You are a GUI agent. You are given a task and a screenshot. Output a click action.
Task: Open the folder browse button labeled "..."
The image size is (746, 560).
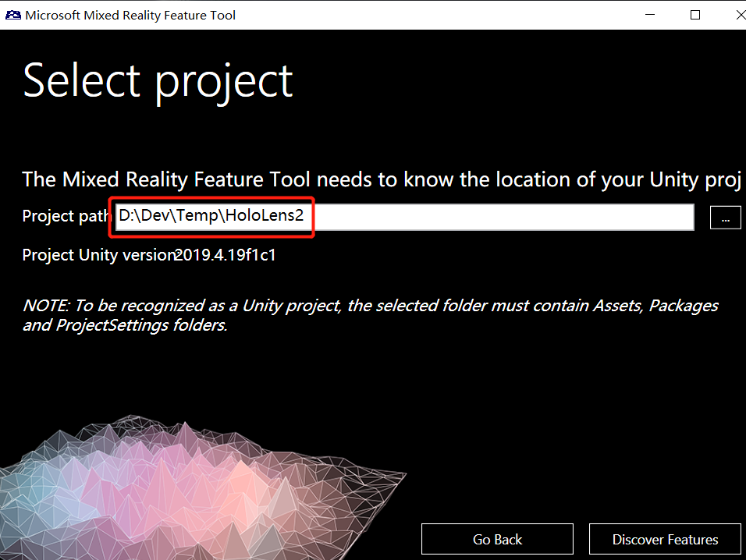(725, 218)
